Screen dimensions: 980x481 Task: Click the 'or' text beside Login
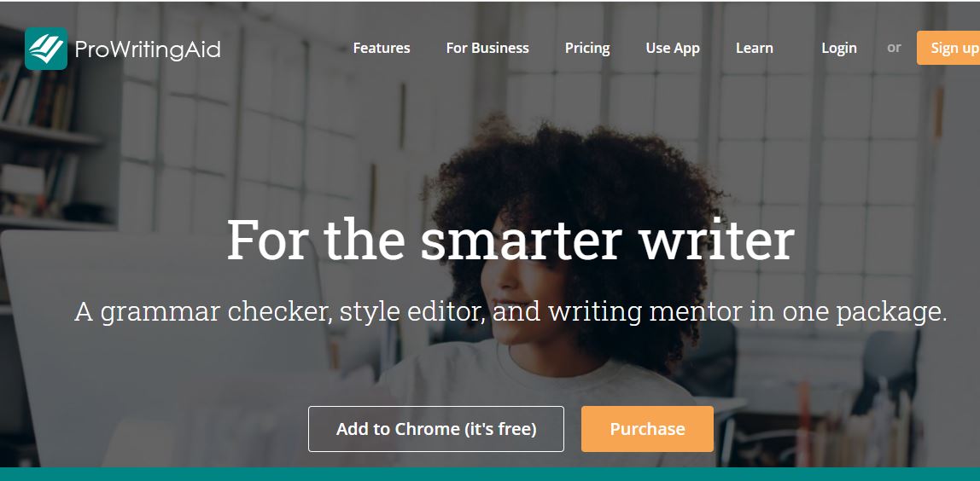click(x=894, y=48)
